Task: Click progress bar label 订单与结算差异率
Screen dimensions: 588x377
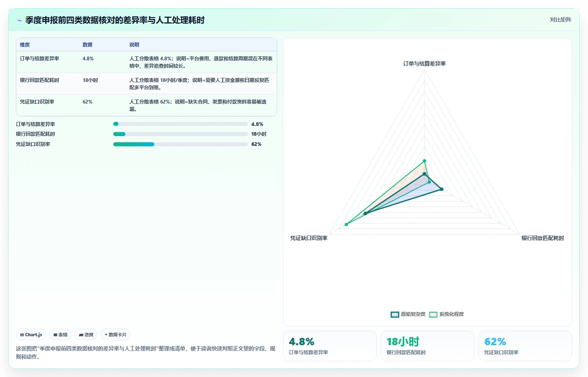Action: coord(35,124)
